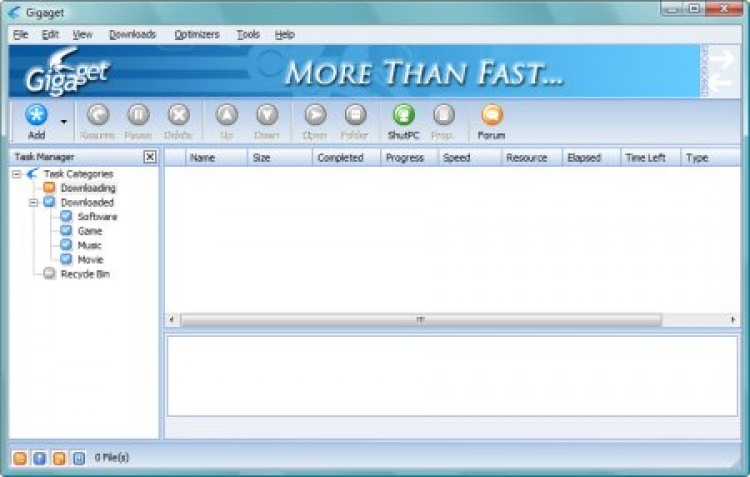This screenshot has width=750, height=477.
Task: Click the first orange status bar icon
Action: click(20, 458)
